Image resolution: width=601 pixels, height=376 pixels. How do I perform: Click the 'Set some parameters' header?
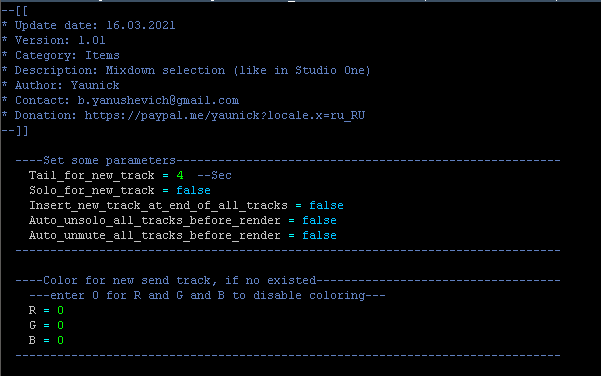109,161
